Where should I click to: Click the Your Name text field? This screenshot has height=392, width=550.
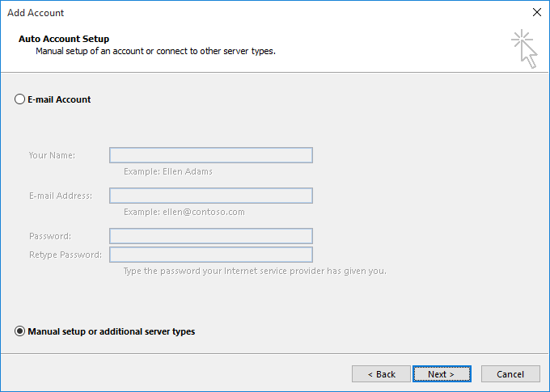(211, 155)
